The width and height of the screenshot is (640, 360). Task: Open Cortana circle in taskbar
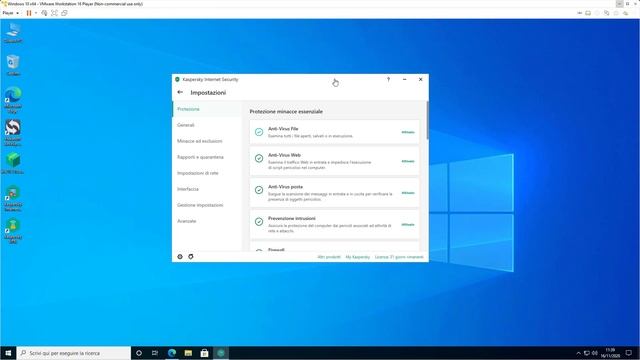(139, 353)
